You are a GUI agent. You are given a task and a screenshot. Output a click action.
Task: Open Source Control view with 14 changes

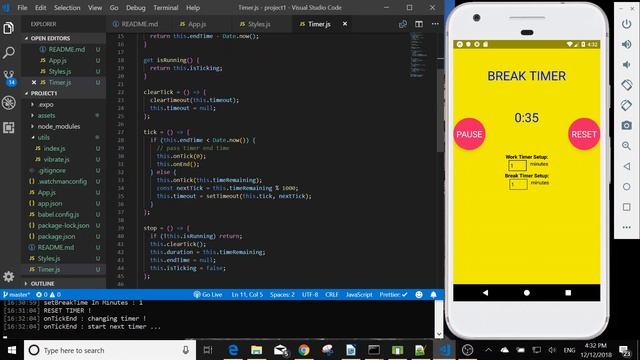9,78
